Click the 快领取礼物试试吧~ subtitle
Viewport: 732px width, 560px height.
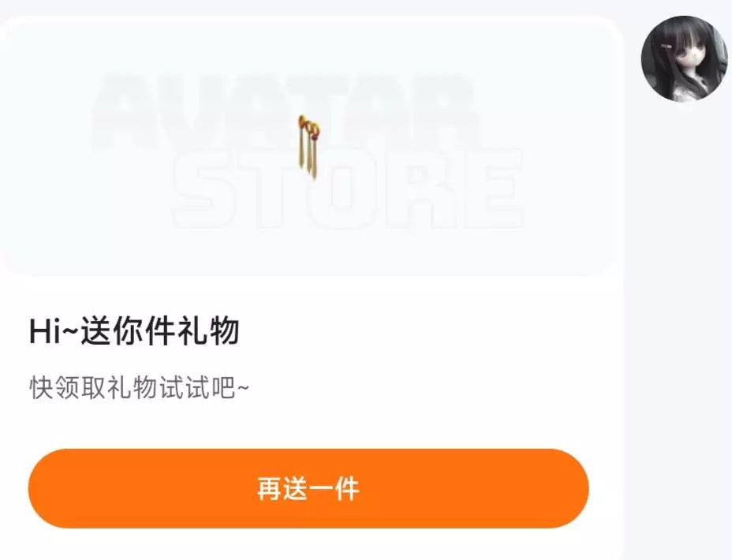coord(139,386)
